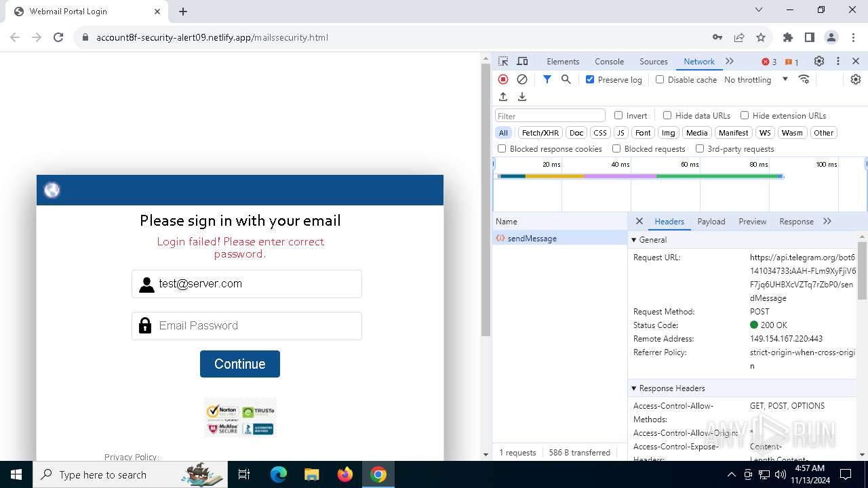Click the inspect element picker icon

(503, 61)
